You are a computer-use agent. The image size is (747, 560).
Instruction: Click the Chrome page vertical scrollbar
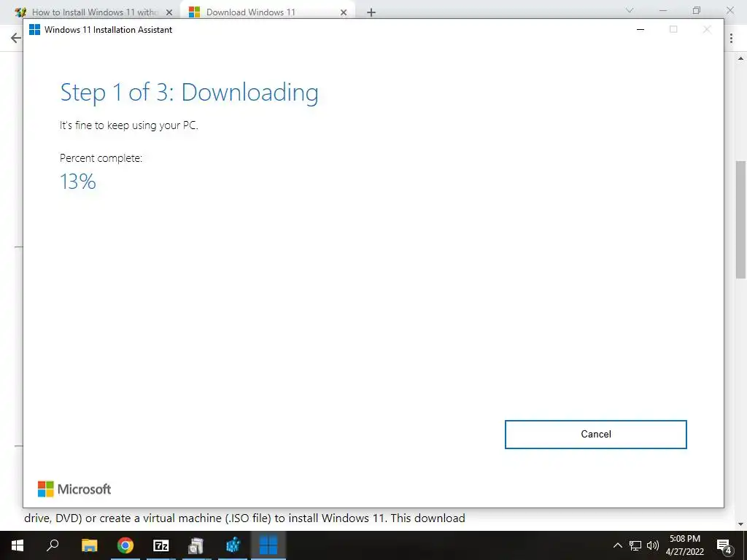(x=740, y=220)
